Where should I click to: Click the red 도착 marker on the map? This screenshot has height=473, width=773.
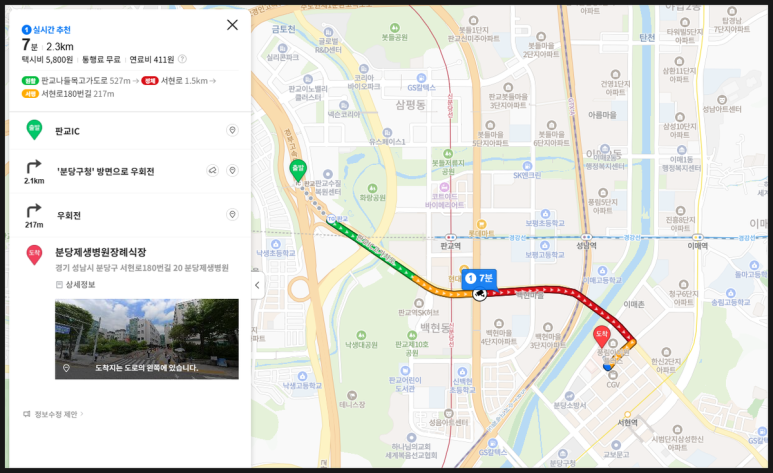click(601, 336)
